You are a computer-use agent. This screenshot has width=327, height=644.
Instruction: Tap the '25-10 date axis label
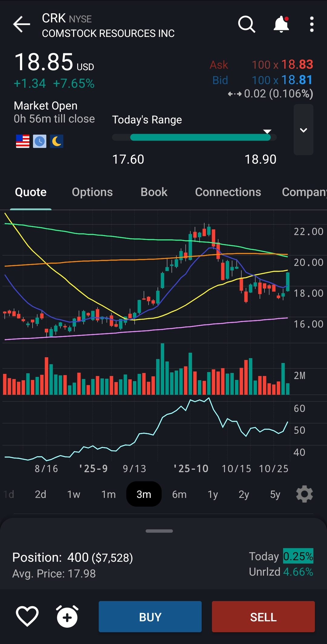191,469
